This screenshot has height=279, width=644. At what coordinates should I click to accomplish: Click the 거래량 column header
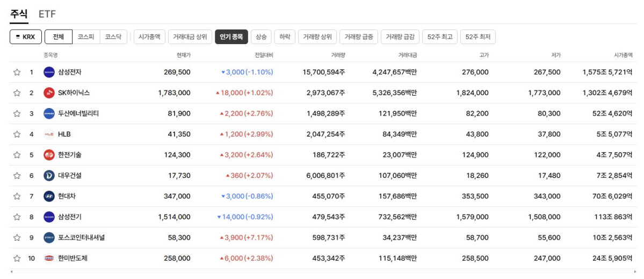click(x=338, y=55)
